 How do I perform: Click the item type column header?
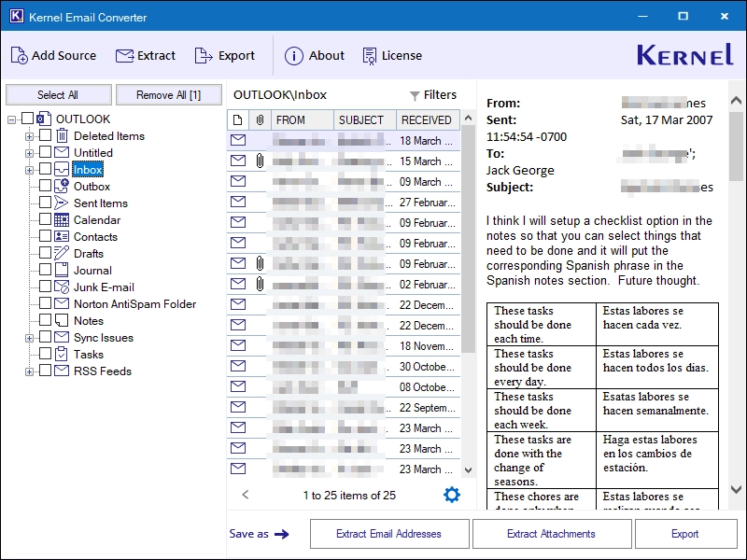[238, 120]
